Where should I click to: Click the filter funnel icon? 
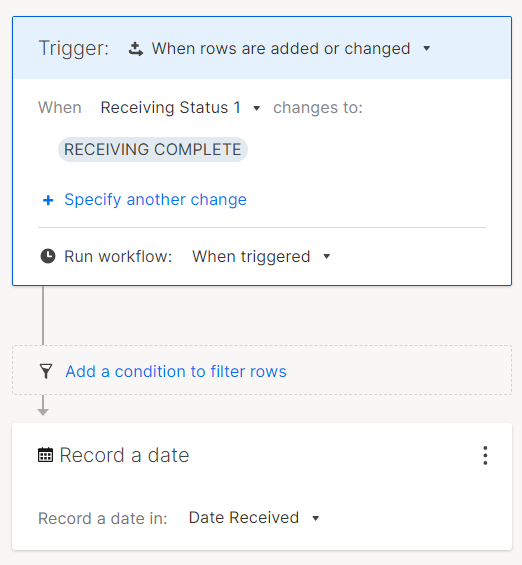[46, 371]
